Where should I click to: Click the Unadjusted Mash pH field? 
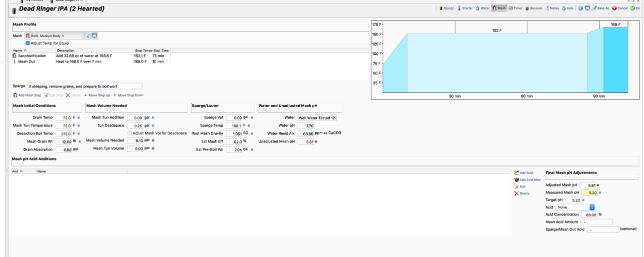click(x=306, y=142)
